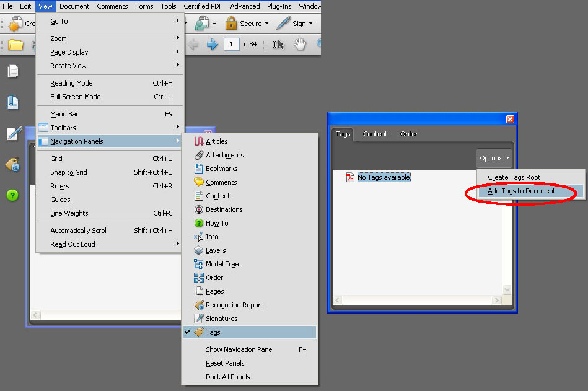This screenshot has height=391, width=588.
Task: Open the Layers navigation panel
Action: point(249,250)
